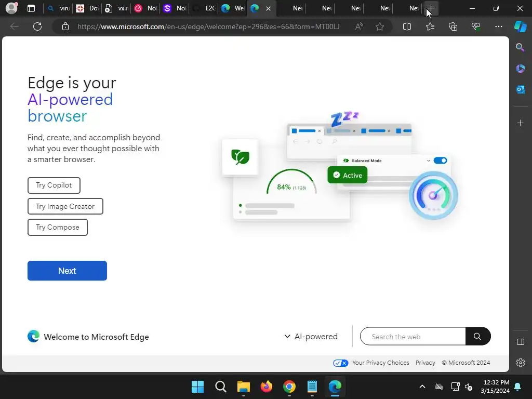Switch to the 'We' Edge tab
Screen dimensions: 532x399
click(232, 8)
